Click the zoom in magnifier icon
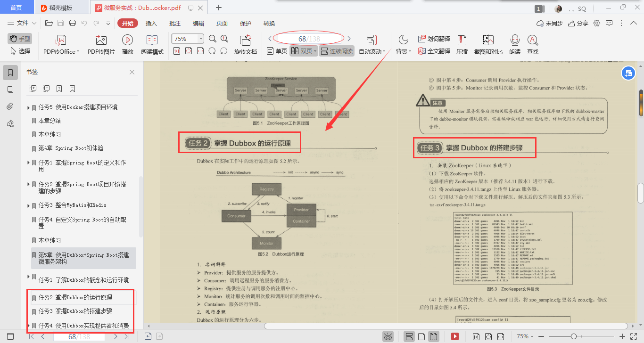Screen dimensions: 644x343 click(224, 39)
